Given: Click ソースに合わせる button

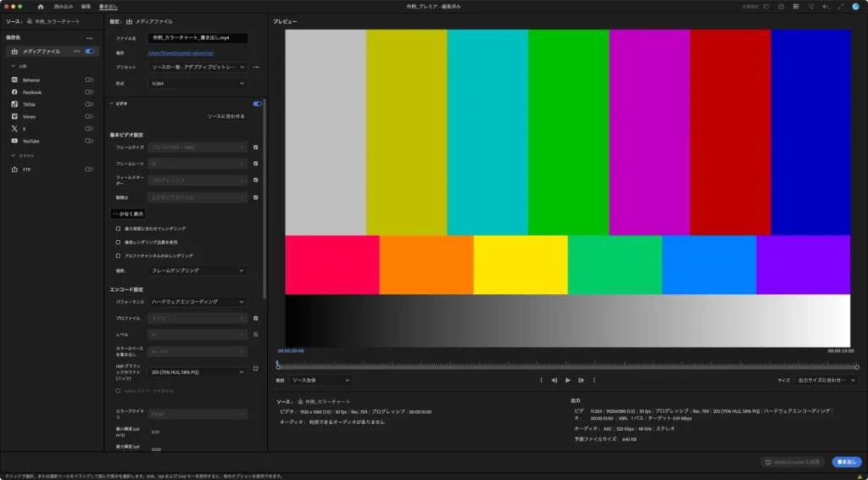Looking at the screenshot, I should click(x=225, y=116).
